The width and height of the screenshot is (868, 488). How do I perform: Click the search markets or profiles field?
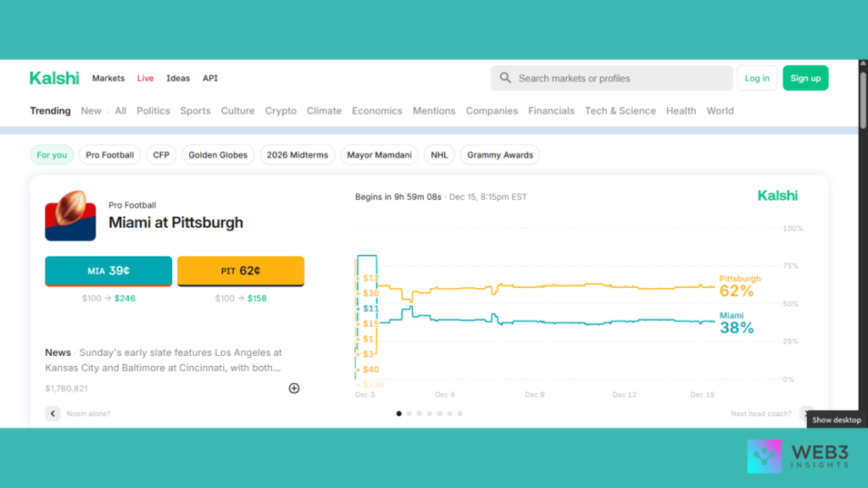pyautogui.click(x=619, y=78)
